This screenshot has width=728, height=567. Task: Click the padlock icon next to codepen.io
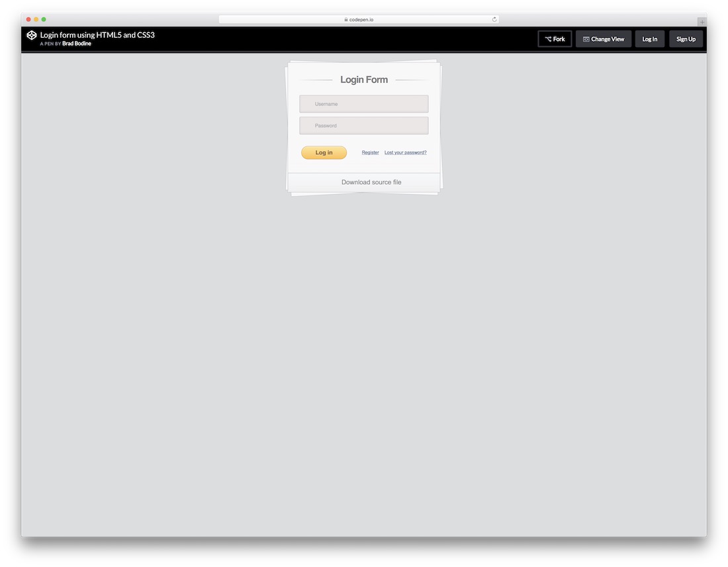click(345, 19)
